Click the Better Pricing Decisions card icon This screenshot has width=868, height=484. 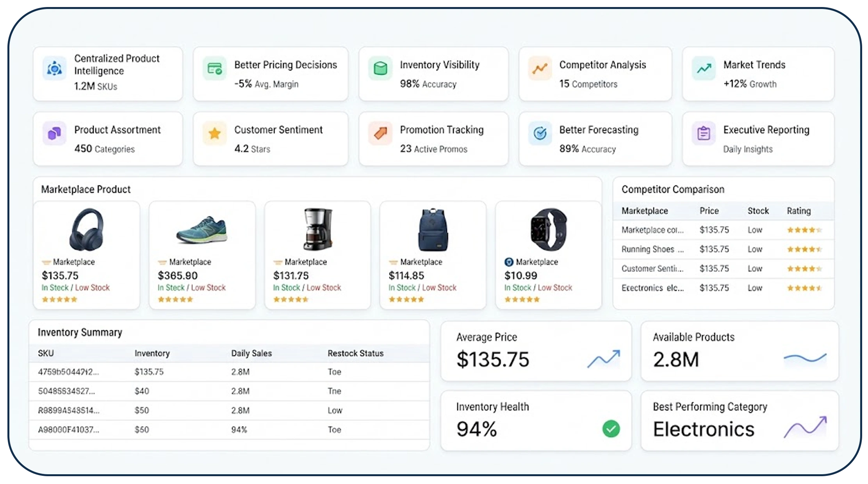(x=214, y=69)
